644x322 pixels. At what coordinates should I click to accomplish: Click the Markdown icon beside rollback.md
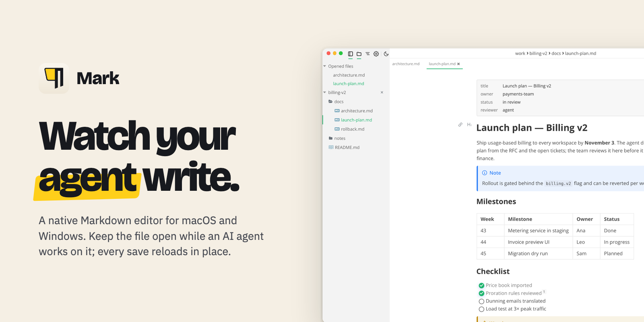337,129
